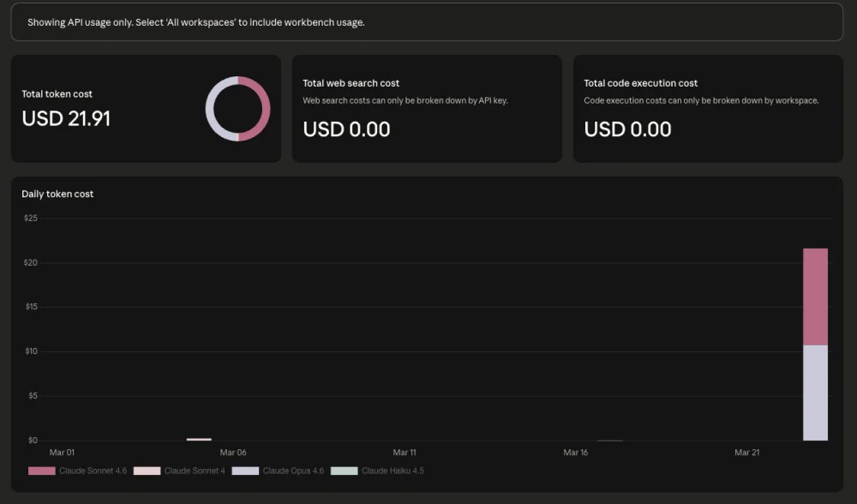Select the Claude Haiku 4.5 legend label
Screen dimensions: 857x504
pyautogui.click(x=393, y=471)
